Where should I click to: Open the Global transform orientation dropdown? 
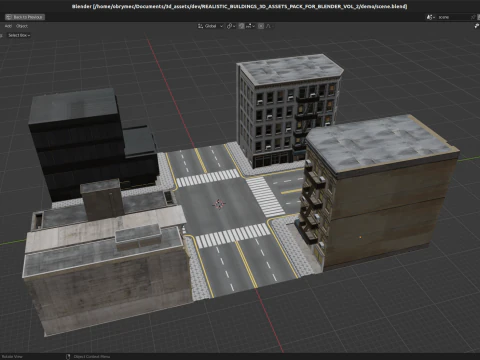point(210,26)
